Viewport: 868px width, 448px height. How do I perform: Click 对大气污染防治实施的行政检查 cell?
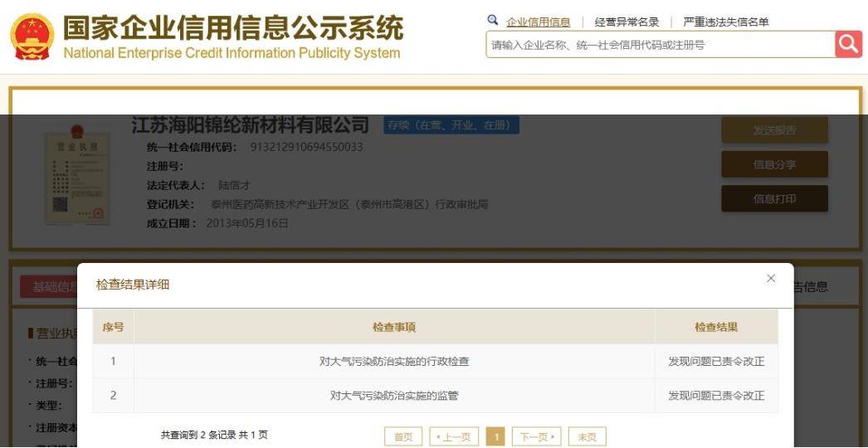[394, 362]
